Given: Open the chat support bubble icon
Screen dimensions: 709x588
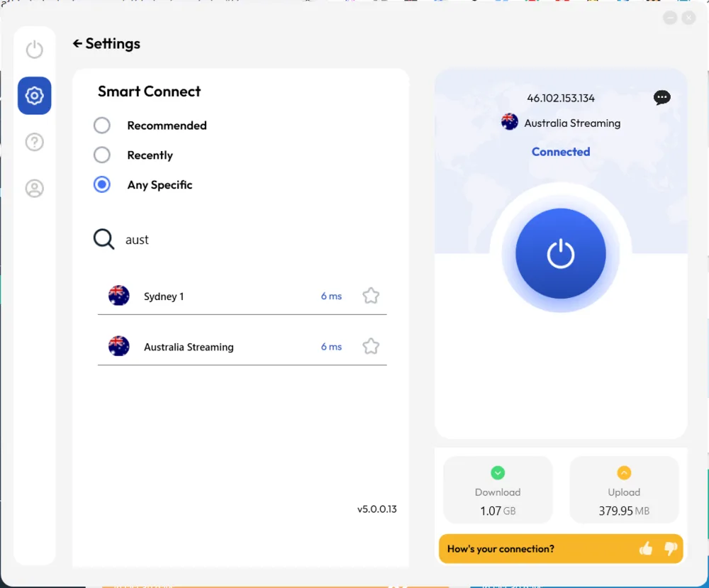Looking at the screenshot, I should tap(662, 97).
